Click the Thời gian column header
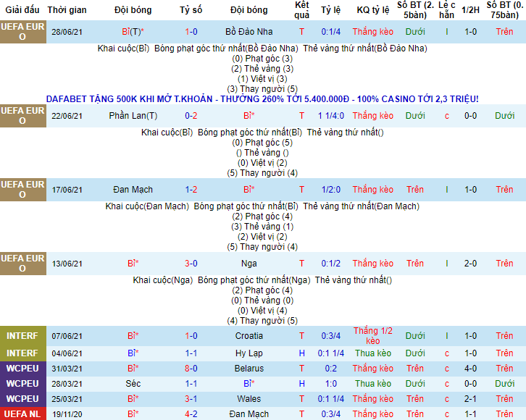 [67, 10]
